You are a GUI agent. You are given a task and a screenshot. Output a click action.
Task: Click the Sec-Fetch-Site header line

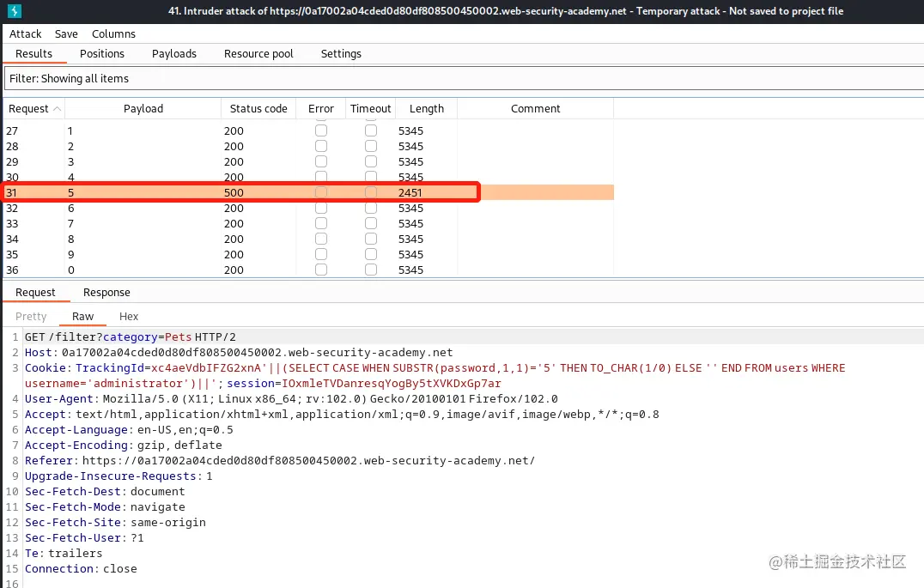(x=115, y=522)
